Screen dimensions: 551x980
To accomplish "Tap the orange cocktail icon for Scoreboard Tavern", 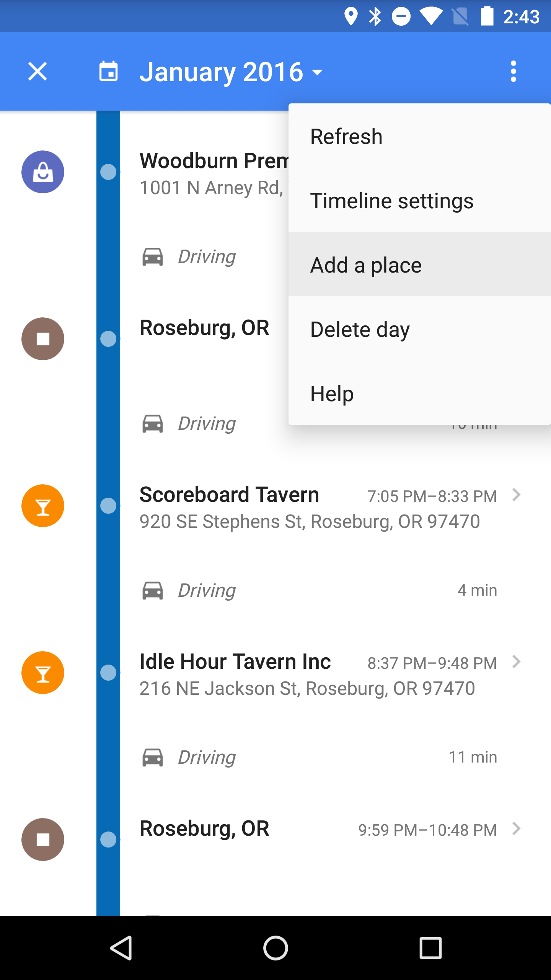I will [43, 506].
